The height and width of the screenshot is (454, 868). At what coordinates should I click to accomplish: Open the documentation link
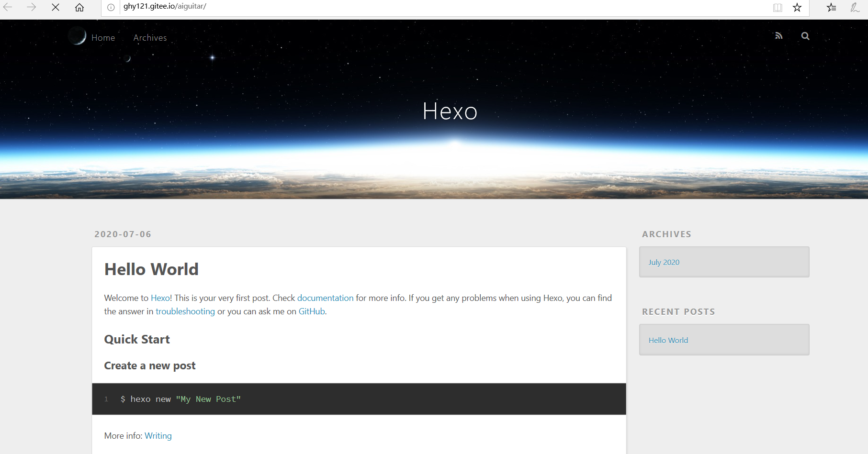click(x=326, y=298)
